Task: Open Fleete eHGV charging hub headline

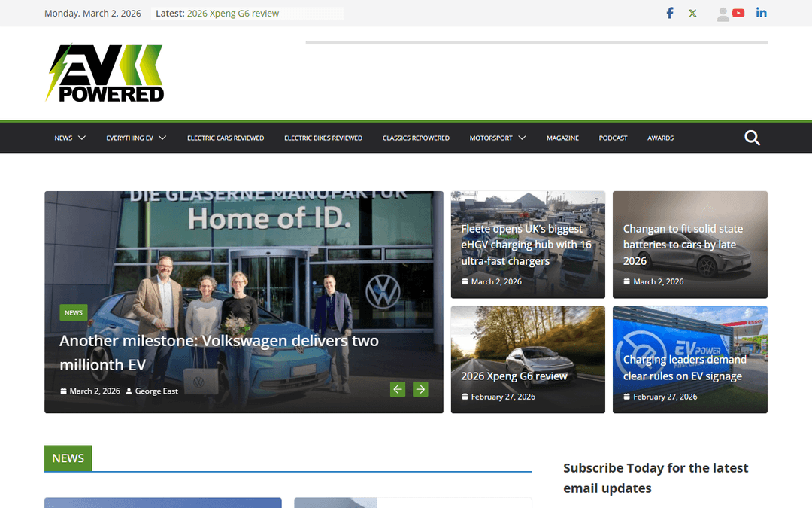Action: (x=526, y=245)
